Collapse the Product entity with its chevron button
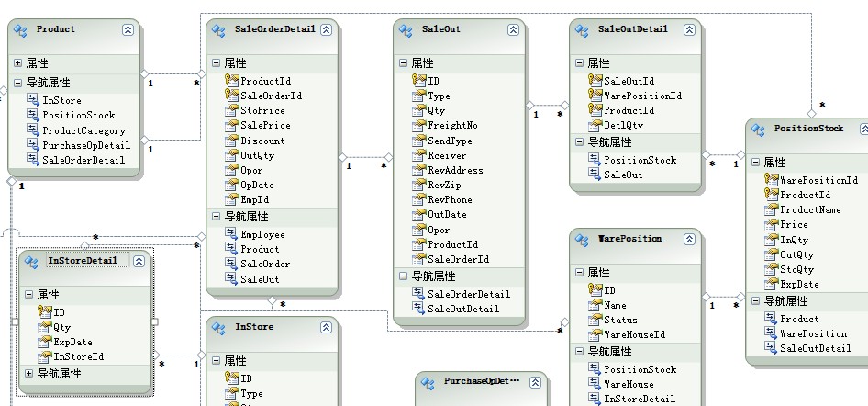This screenshot has width=868, height=406. [128, 30]
